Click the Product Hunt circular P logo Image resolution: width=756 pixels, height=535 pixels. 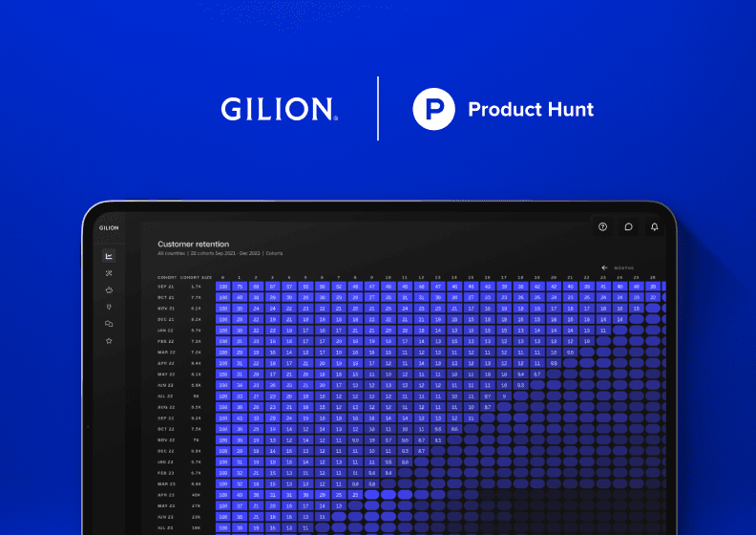coord(434,109)
